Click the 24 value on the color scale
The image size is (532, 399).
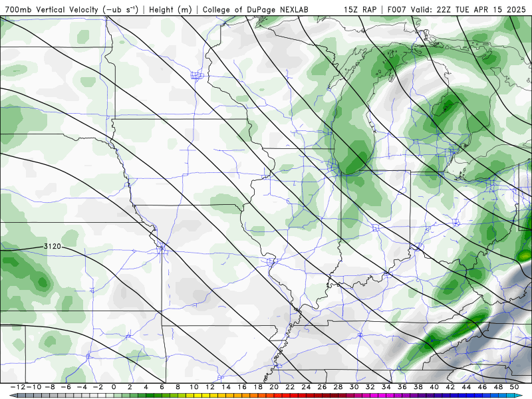[306, 387]
